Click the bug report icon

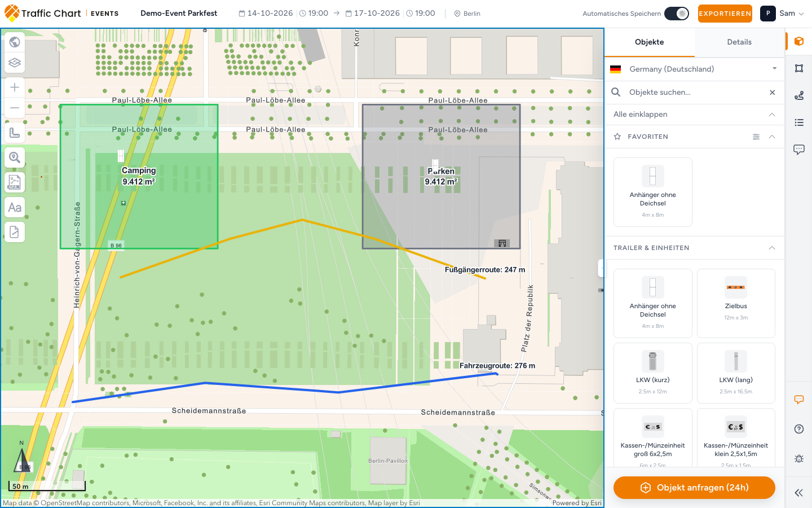pyautogui.click(x=799, y=458)
